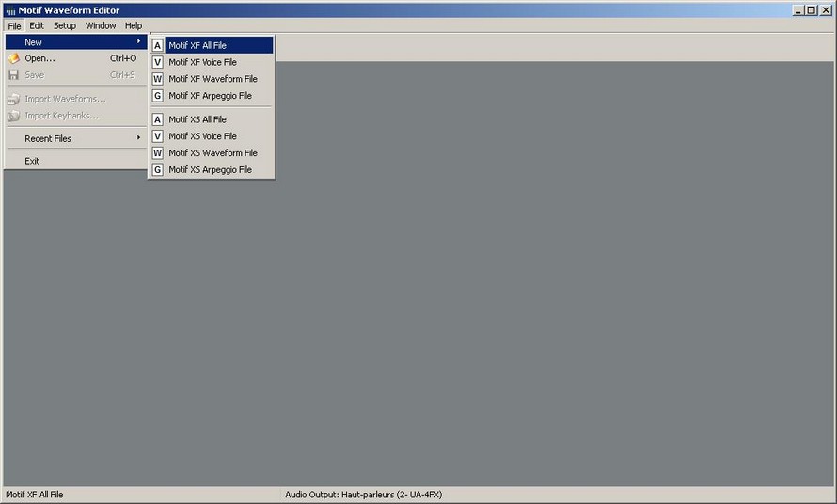Click the Audio Output status bar text
The image size is (837, 504).
tap(362, 495)
